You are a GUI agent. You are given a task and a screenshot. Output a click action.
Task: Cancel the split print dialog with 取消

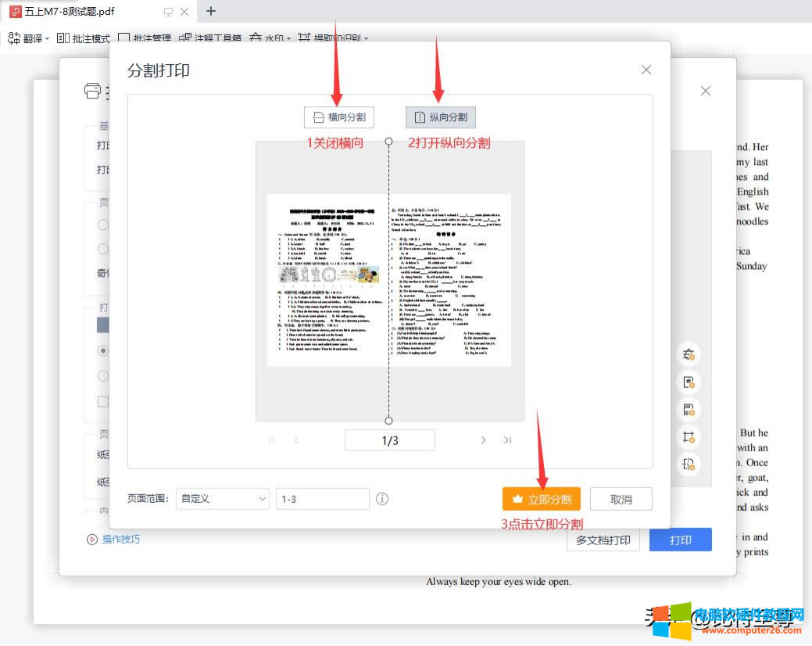[621, 499]
